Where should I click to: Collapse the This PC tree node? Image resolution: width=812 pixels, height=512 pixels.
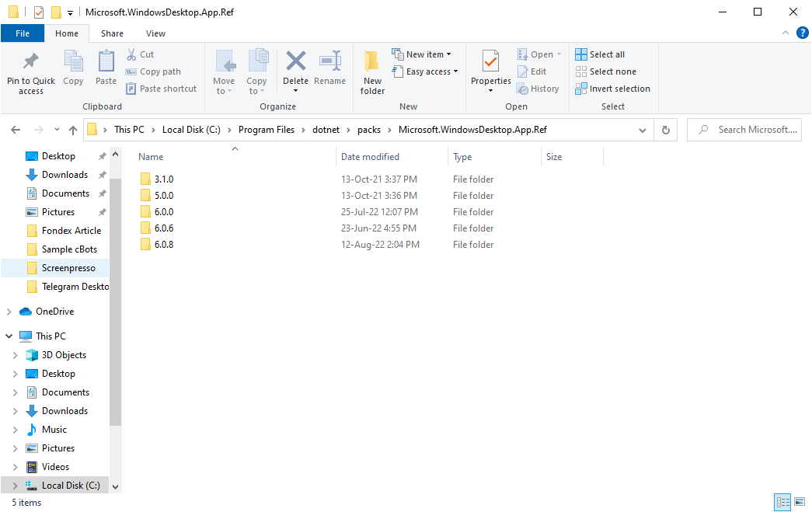pyautogui.click(x=9, y=336)
